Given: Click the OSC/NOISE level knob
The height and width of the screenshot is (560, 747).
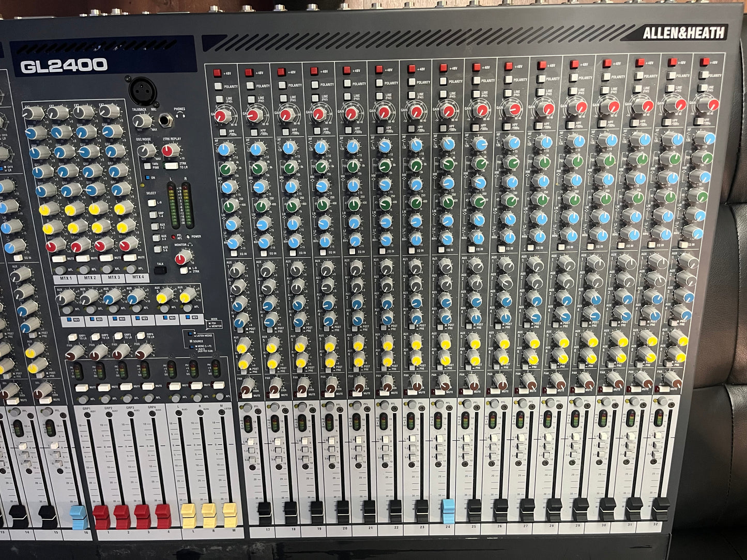Looking at the screenshot, I should pos(146,151).
